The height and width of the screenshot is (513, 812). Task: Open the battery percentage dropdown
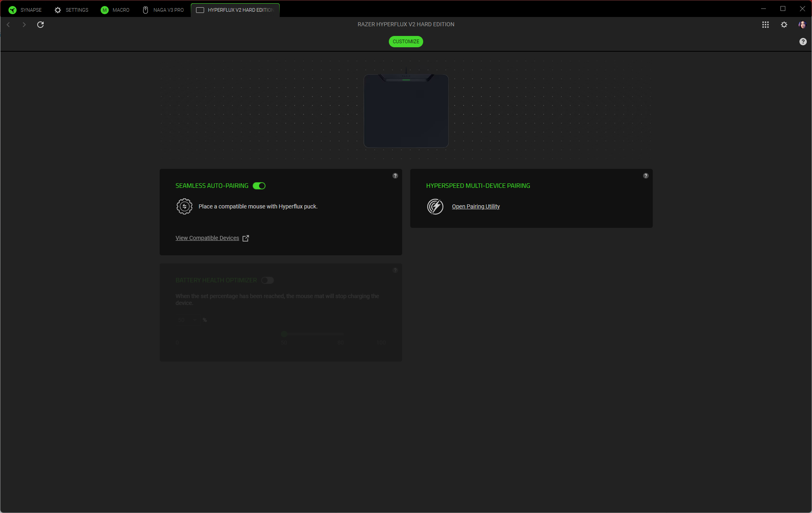(x=187, y=320)
